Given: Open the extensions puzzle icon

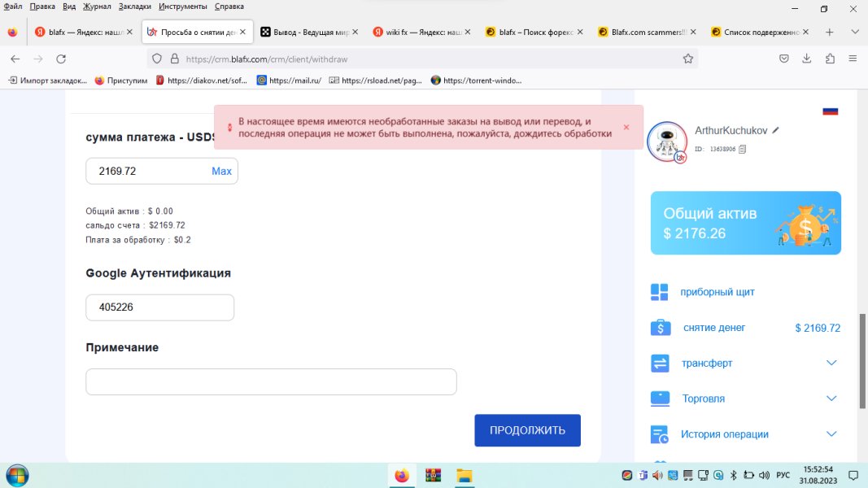Looking at the screenshot, I should (x=830, y=59).
